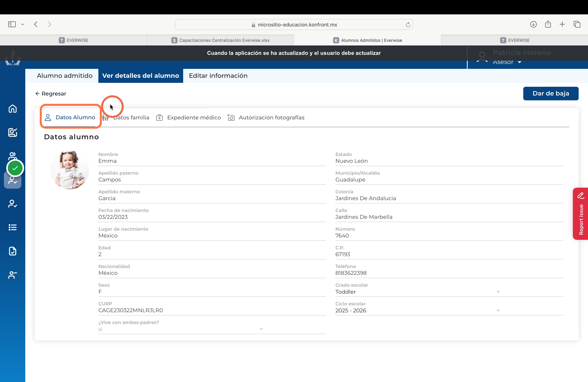
Task: Click Apellido materno value Garcia
Action: pyautogui.click(x=107, y=198)
